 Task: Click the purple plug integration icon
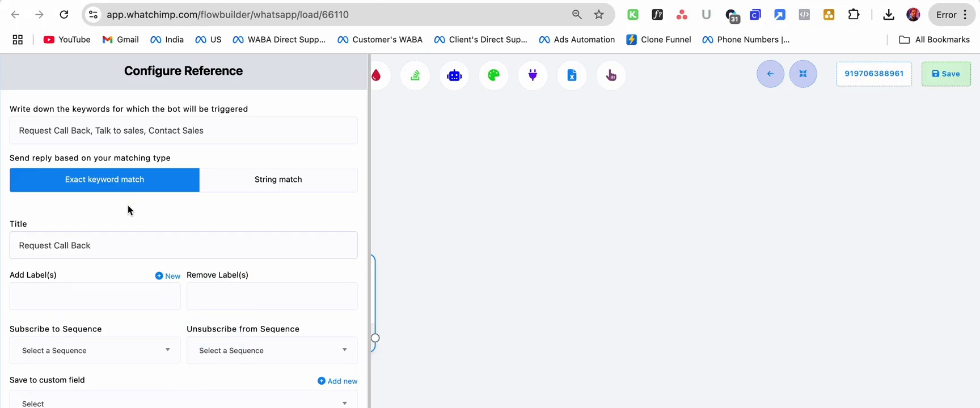click(x=533, y=75)
